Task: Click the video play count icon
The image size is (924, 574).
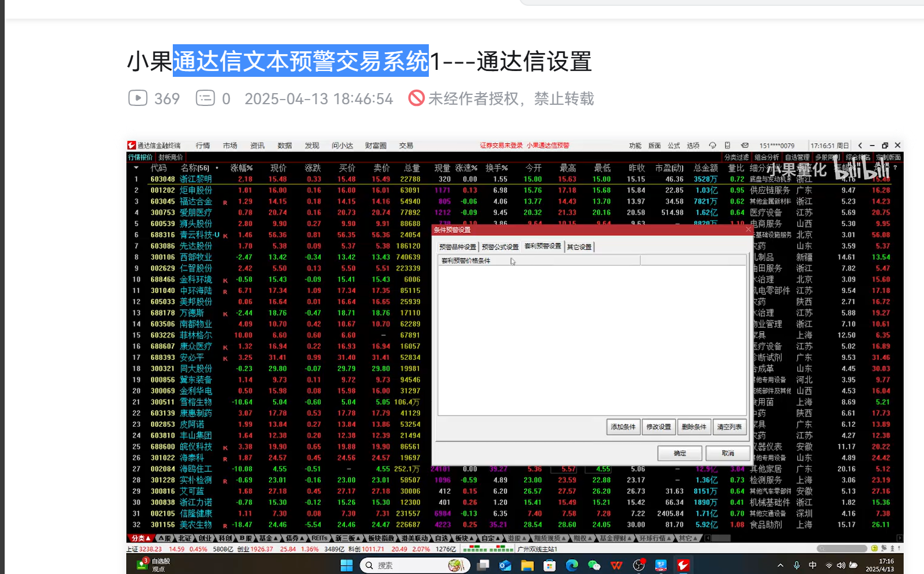Action: coord(138,98)
